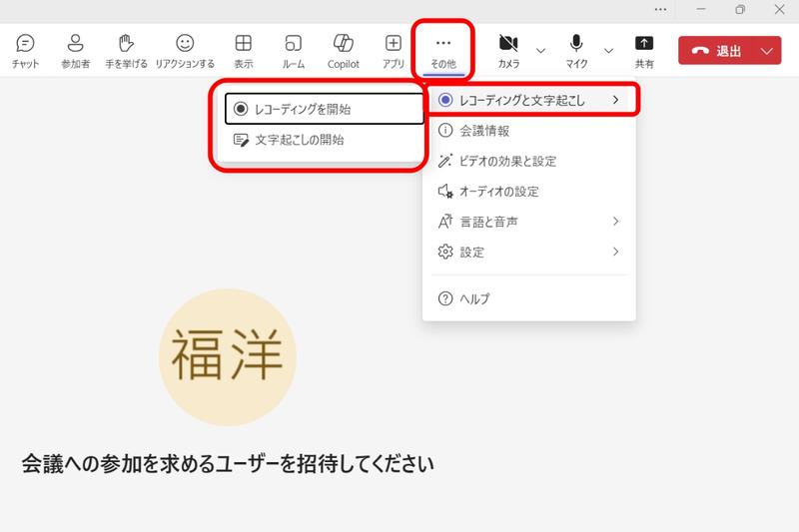The width and height of the screenshot is (799, 532).
Task: Open オーディオの設定 audio settings
Action: point(529,192)
